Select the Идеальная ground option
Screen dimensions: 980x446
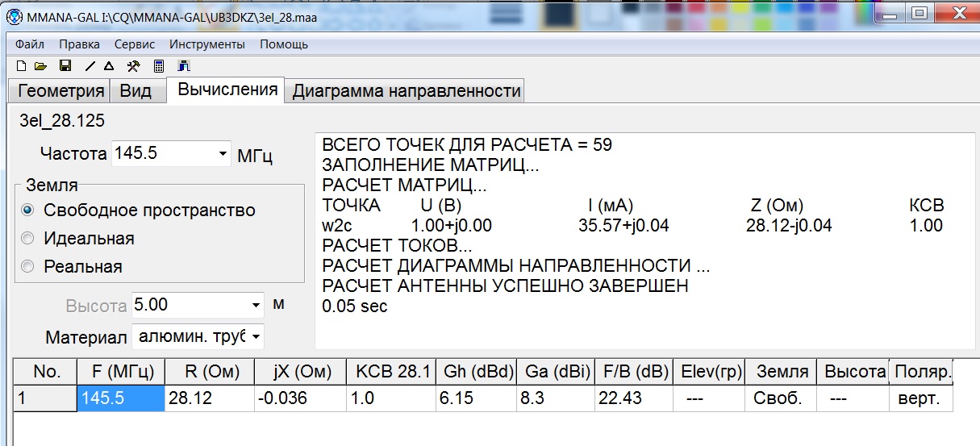(28, 239)
